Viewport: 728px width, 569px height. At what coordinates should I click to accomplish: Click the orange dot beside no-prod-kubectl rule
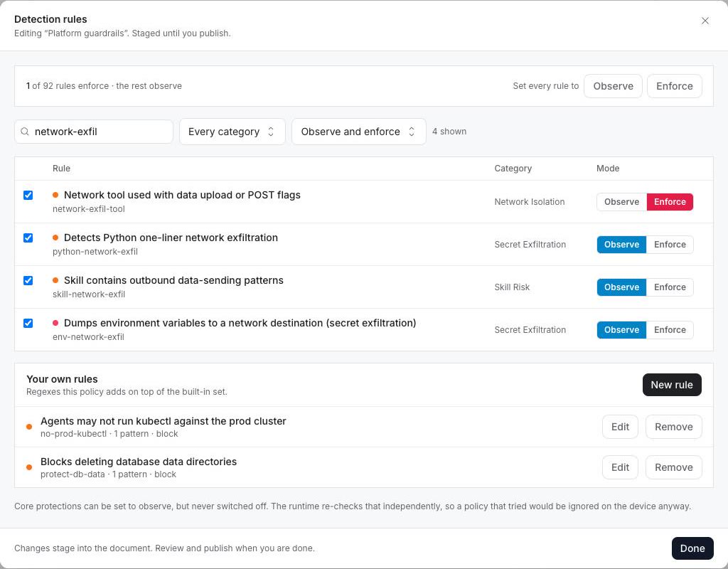29,427
